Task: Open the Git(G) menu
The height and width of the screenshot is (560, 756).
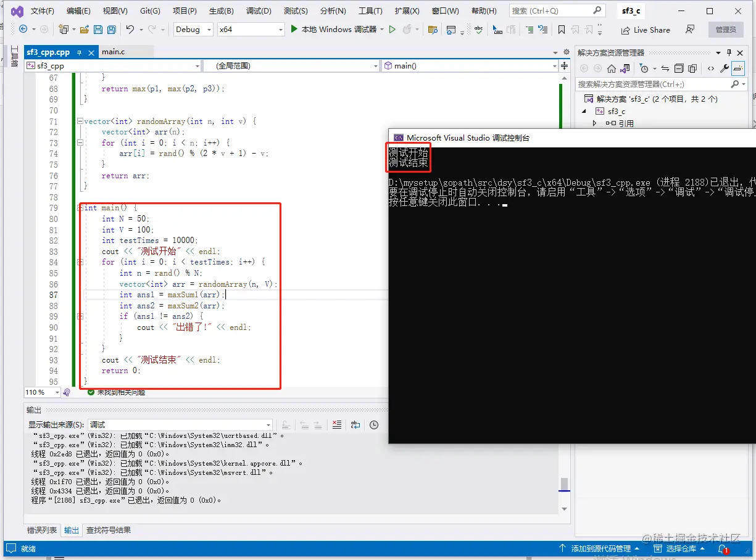Action: point(150,11)
